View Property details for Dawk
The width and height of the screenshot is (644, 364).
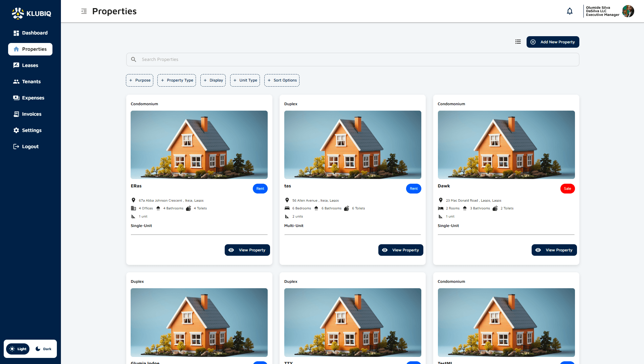[x=554, y=250]
